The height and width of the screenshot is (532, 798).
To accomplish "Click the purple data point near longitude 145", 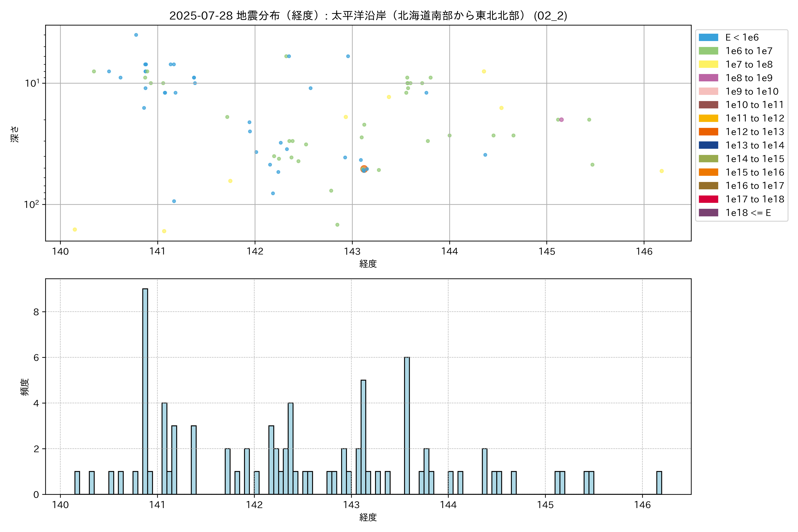I will click(561, 120).
